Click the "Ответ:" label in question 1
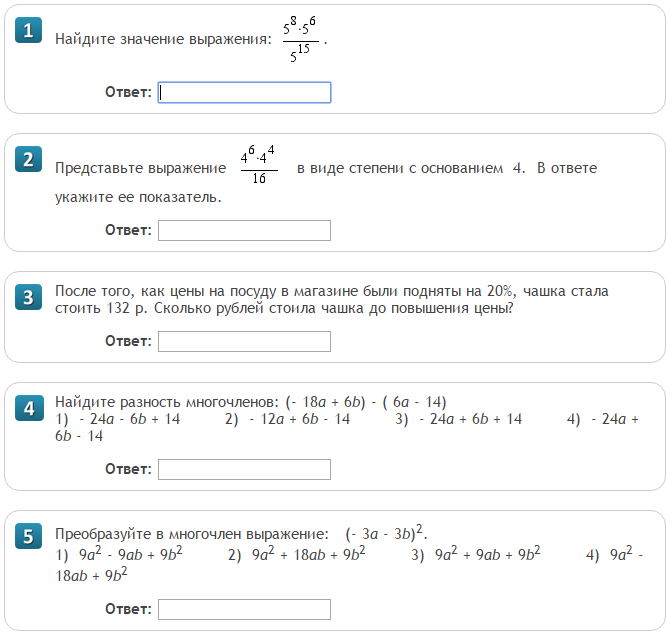The width and height of the screenshot is (666, 634). tap(128, 93)
